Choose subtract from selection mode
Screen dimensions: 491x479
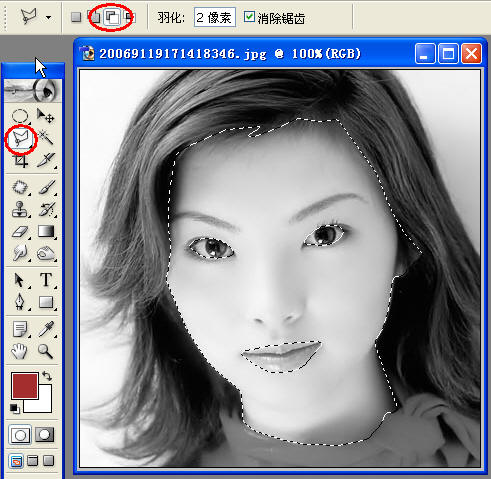click(x=111, y=17)
